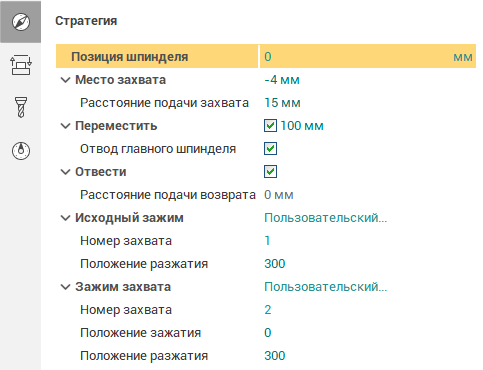This screenshot has width=483, height=370.
Task: Select Номер захвата label under Исходный зажим
Action: 126,241
